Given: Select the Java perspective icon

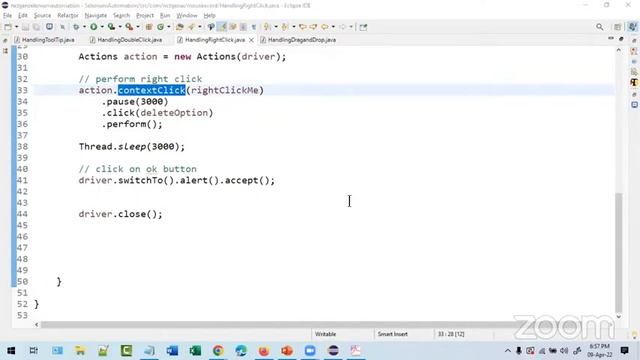Looking at the screenshot, I should [632, 27].
